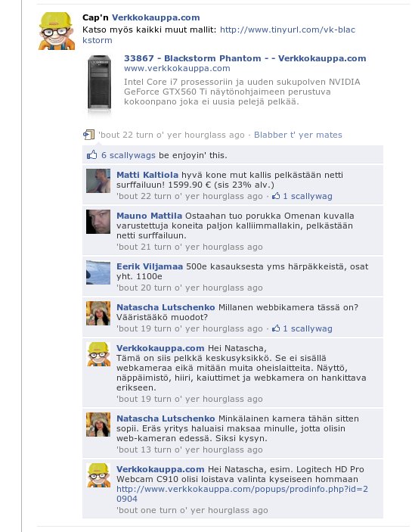
Task: Click timestamp on last Verkkokauppa.com comment
Action: [x=192, y=510]
